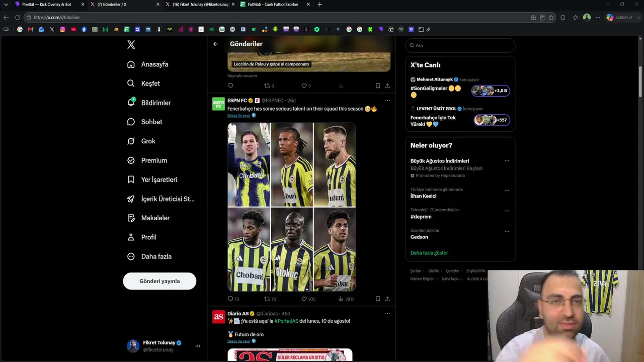Image resolution: width=644 pixels, height=362 pixels.
Task: Reply to the as.com post above
Action: [230, 86]
